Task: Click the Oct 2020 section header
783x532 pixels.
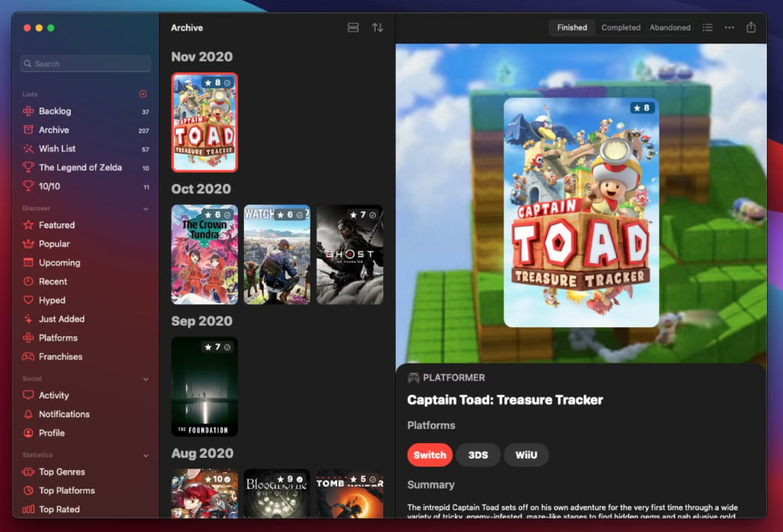Action: (x=201, y=189)
